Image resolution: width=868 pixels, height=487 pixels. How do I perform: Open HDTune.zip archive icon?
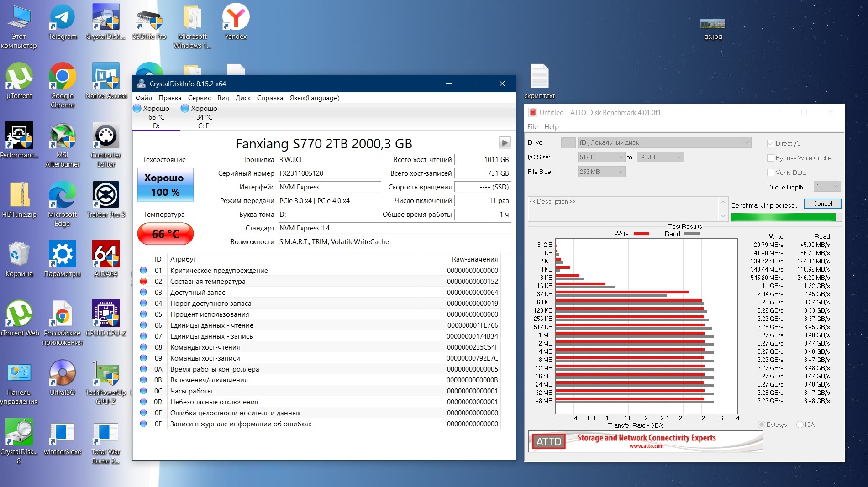coord(19,200)
